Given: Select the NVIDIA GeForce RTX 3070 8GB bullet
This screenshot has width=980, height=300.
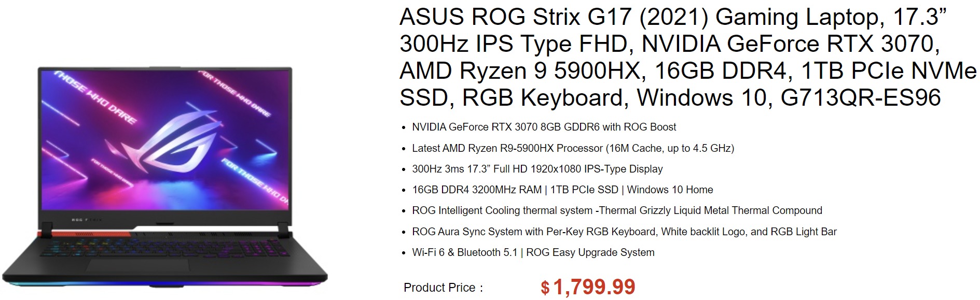Looking at the screenshot, I should click(x=544, y=127).
